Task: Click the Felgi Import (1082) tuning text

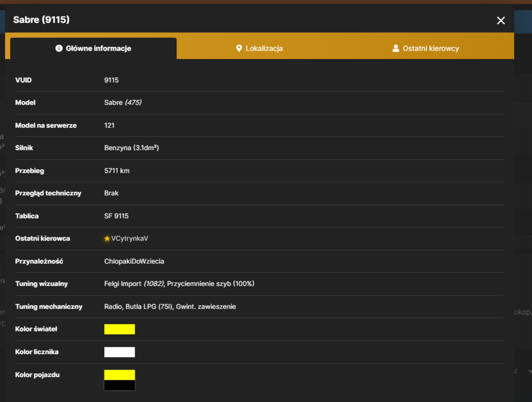Action: [135, 284]
